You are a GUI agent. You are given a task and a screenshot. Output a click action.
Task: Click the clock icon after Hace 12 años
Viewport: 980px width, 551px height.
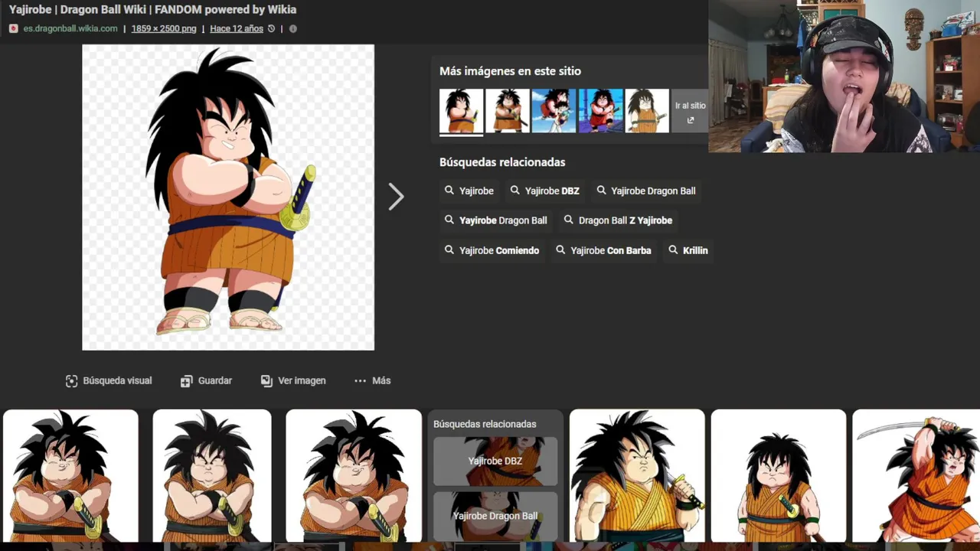(271, 28)
